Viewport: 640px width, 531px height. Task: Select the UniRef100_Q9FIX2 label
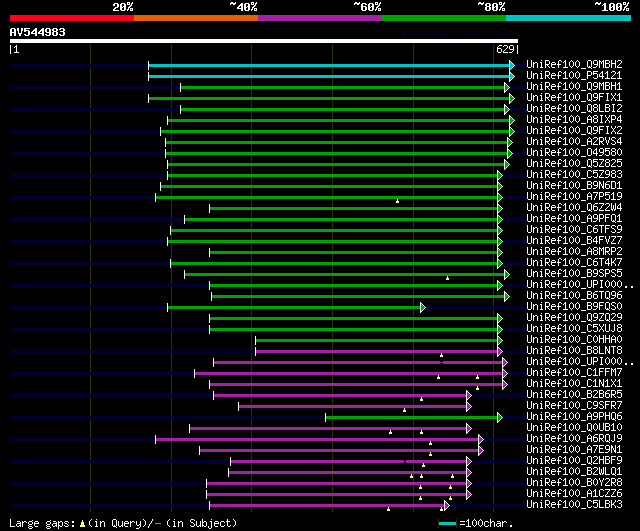(x=574, y=130)
